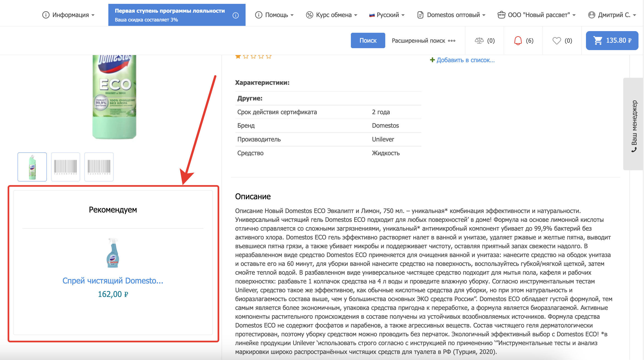Click the comparison scales icon
This screenshot has width=644, height=360.
click(x=479, y=41)
